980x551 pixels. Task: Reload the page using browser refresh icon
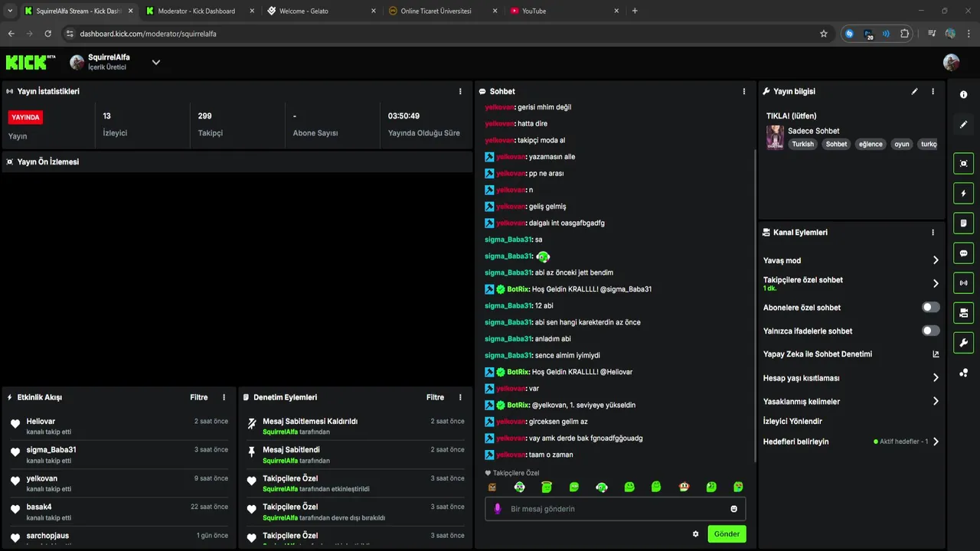click(x=47, y=34)
